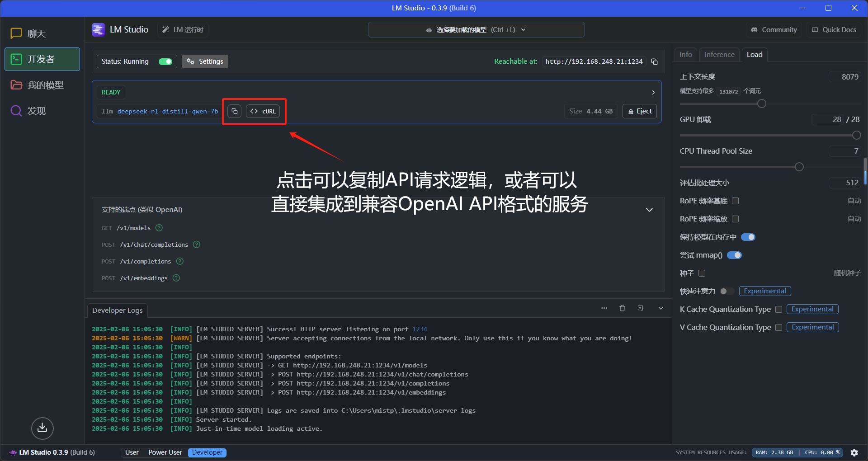The image size is (868, 461).
Task: Open help for GET /v1/models endpoint
Action: click(x=159, y=228)
